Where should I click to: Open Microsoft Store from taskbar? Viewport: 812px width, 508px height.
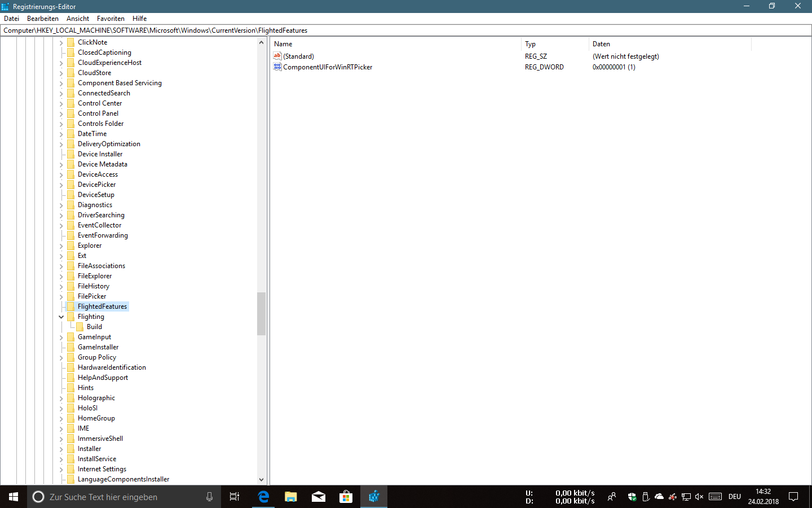(x=346, y=497)
